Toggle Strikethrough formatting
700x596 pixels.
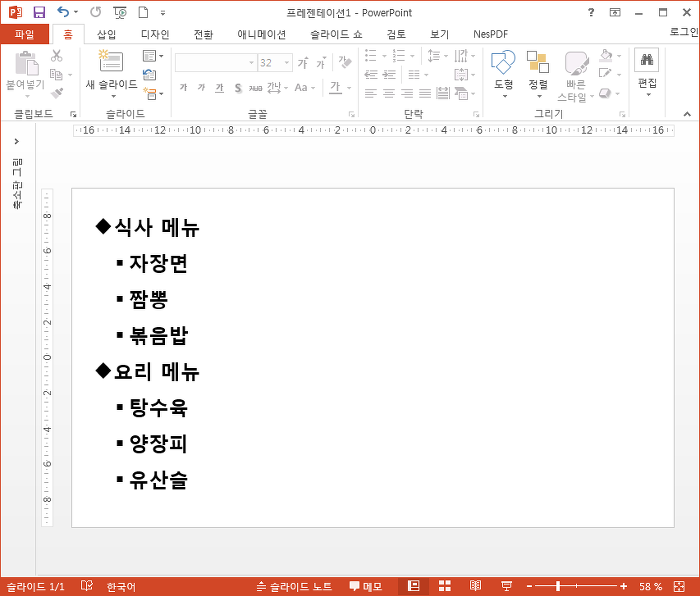tap(255, 88)
